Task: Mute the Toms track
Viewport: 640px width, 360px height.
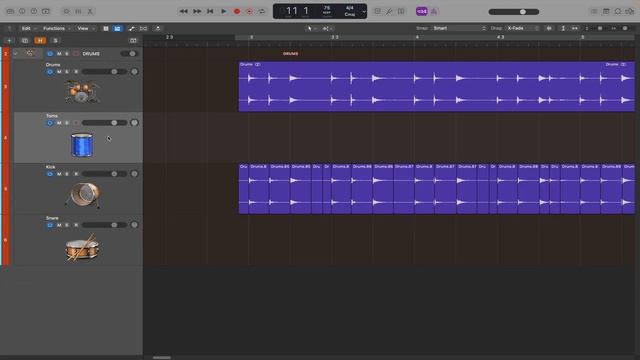Action: (59, 123)
